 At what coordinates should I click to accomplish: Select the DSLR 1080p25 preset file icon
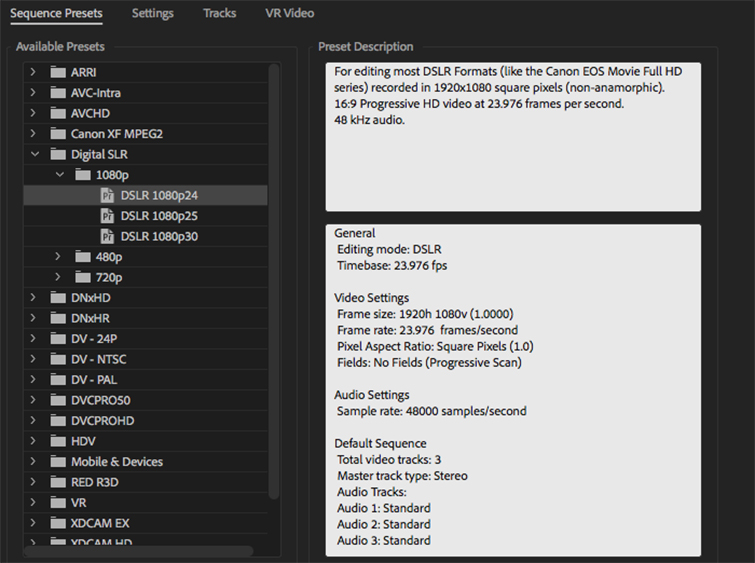107,216
